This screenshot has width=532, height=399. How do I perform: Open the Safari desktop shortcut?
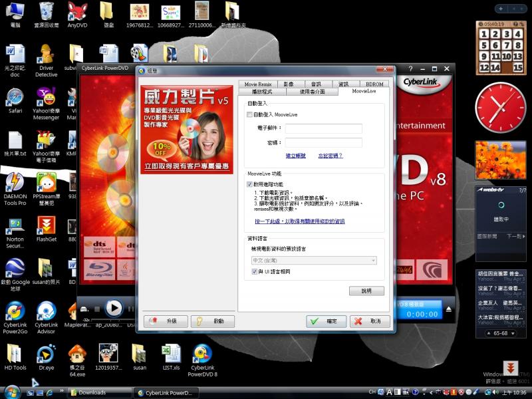[x=15, y=98]
